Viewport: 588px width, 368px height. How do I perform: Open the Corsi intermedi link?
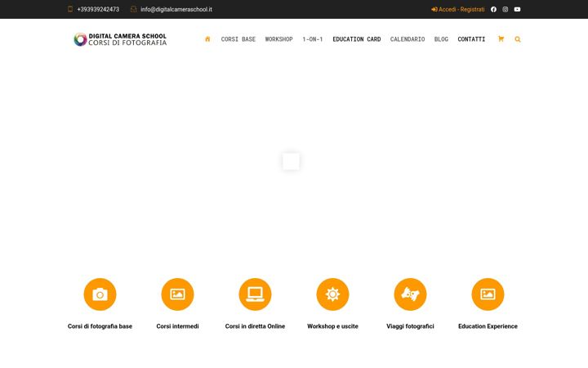tap(177, 326)
